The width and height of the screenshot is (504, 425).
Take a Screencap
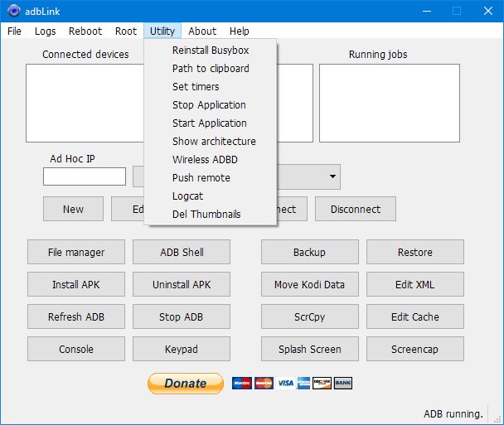(x=415, y=349)
